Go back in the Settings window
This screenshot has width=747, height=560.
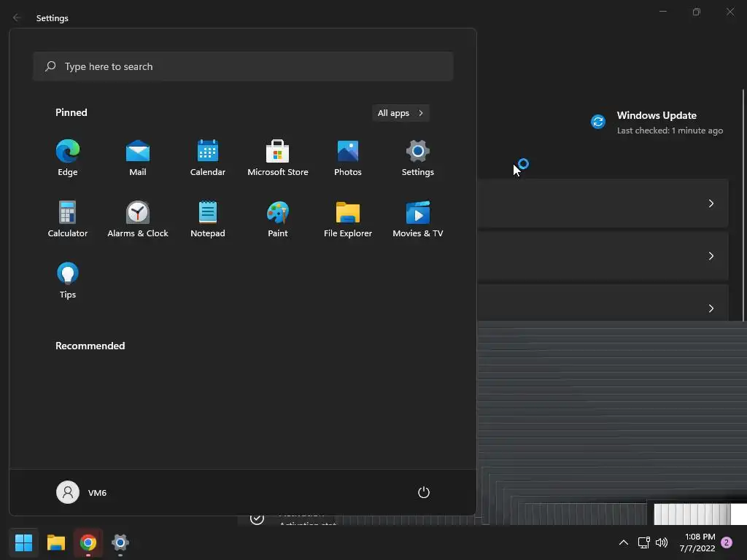click(17, 17)
